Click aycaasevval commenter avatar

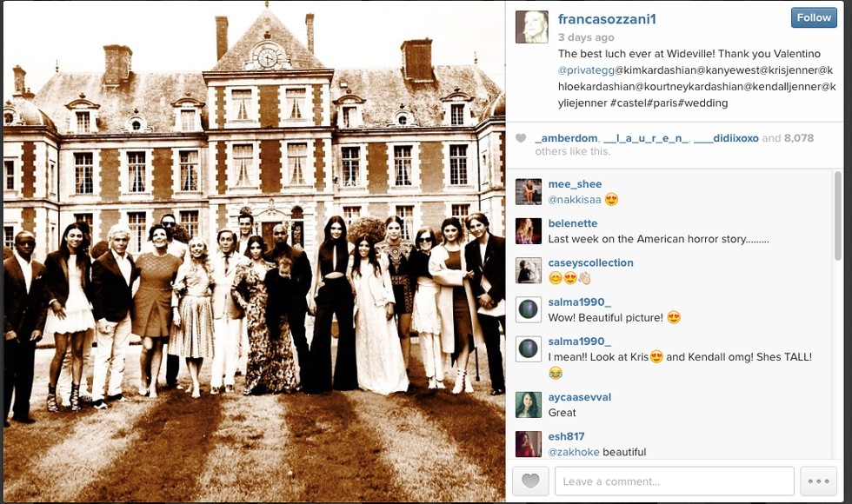click(x=529, y=405)
